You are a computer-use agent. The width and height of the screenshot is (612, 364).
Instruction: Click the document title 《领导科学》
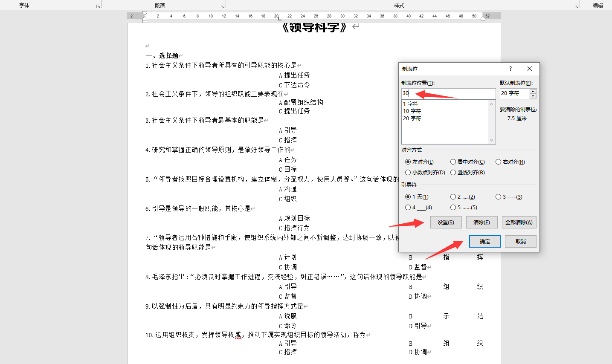(x=315, y=27)
